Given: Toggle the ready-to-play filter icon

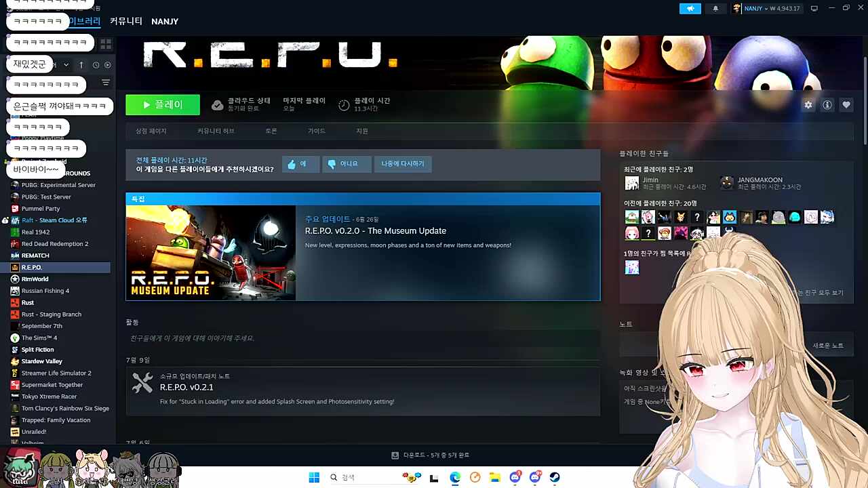Looking at the screenshot, I should click(x=107, y=65).
